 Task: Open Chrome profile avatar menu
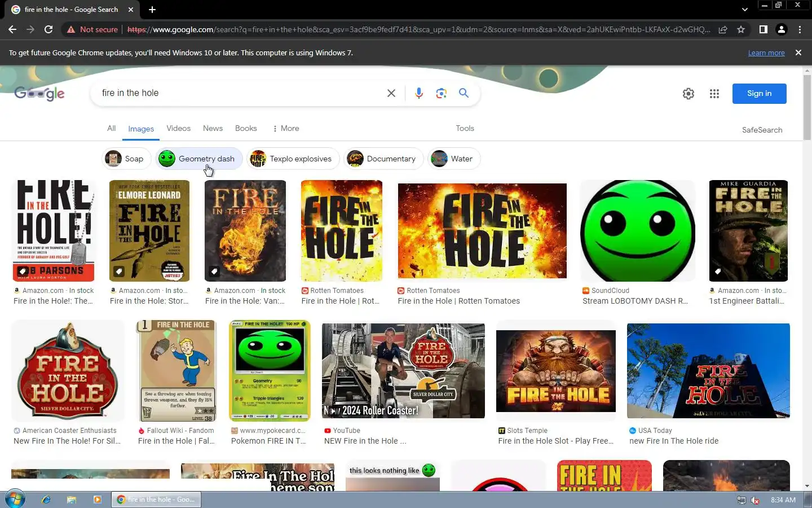coord(782,29)
